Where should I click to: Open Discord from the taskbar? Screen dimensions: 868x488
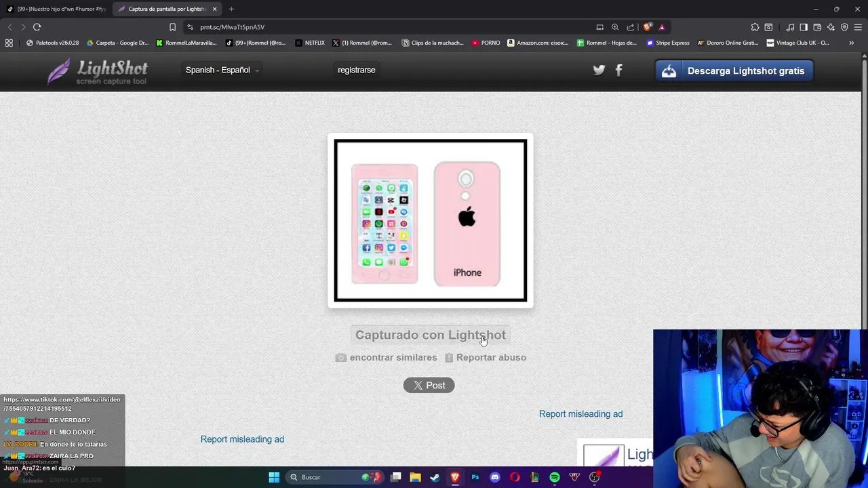coord(495,477)
